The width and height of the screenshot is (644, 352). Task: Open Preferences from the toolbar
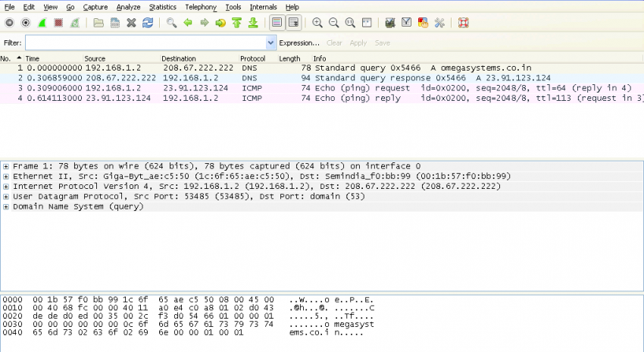point(439,23)
